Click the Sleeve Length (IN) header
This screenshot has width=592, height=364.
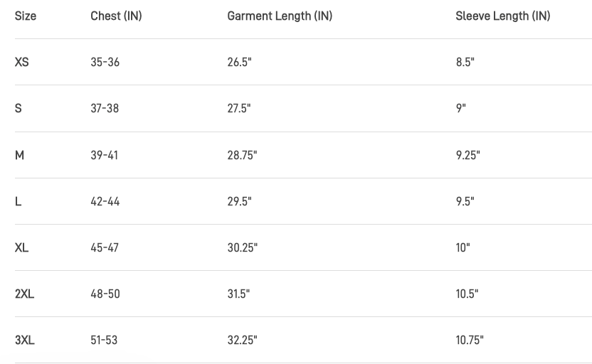point(502,16)
